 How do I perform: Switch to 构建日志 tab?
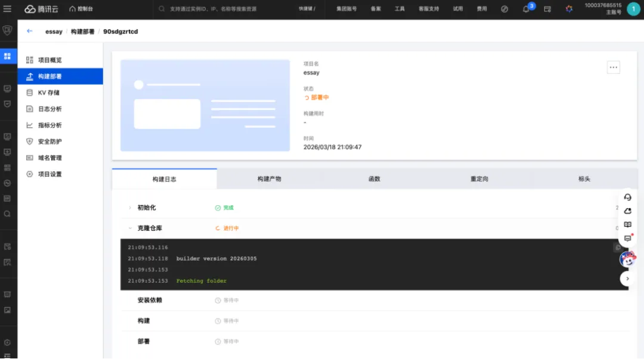(165, 179)
